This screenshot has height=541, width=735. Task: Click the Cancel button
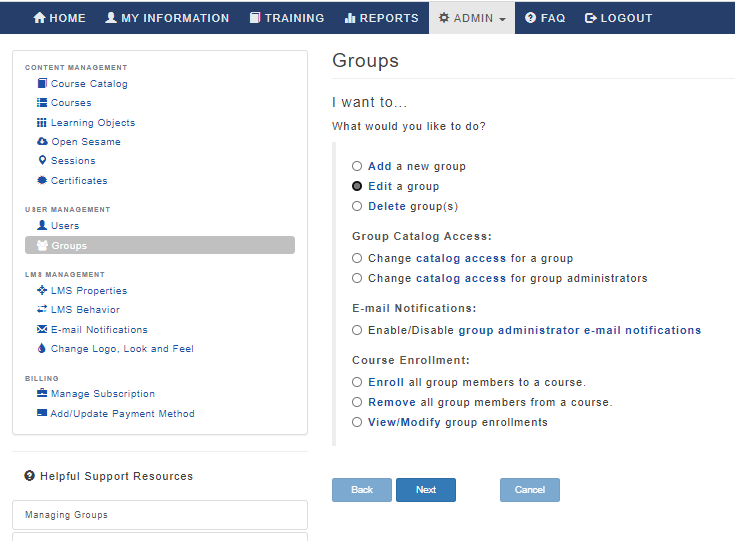(x=530, y=490)
